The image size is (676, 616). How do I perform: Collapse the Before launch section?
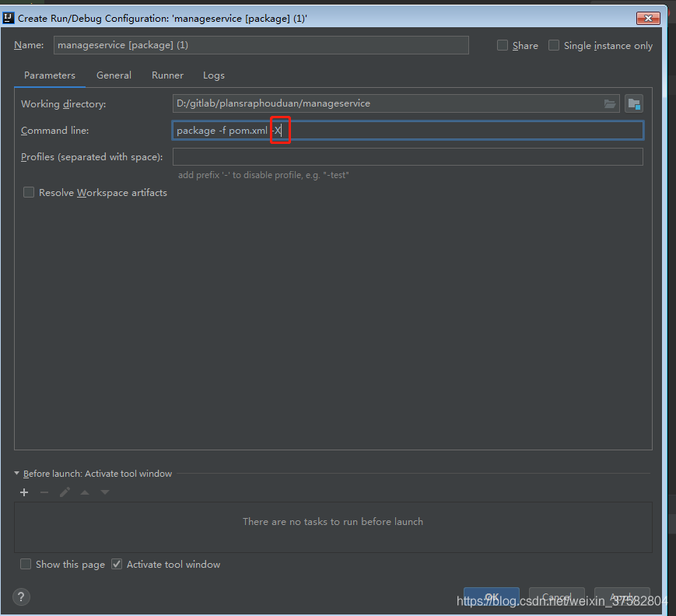click(17, 474)
